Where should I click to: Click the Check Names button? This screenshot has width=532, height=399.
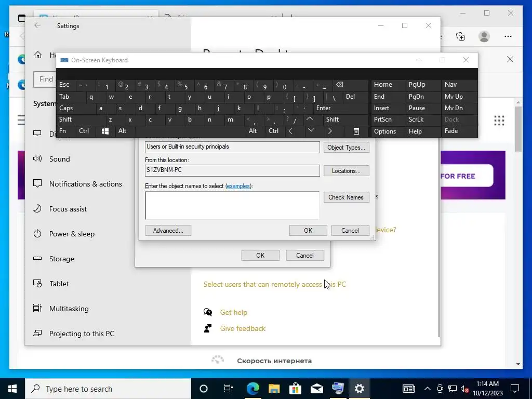click(x=346, y=197)
